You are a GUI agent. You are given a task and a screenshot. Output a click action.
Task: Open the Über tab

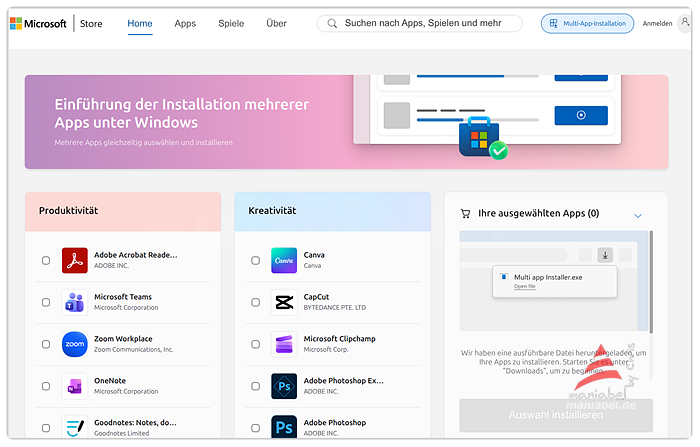pyautogui.click(x=276, y=24)
